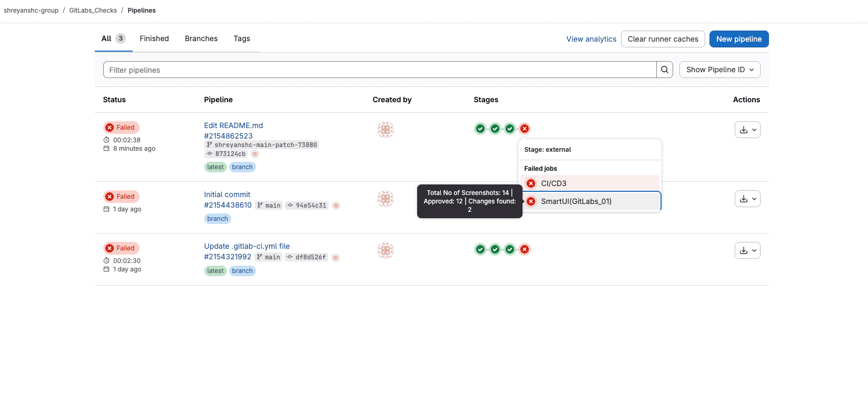The height and width of the screenshot is (409, 868).
Task: Click the branch badge in Update .gitlab-ci.yml row
Action: click(242, 271)
